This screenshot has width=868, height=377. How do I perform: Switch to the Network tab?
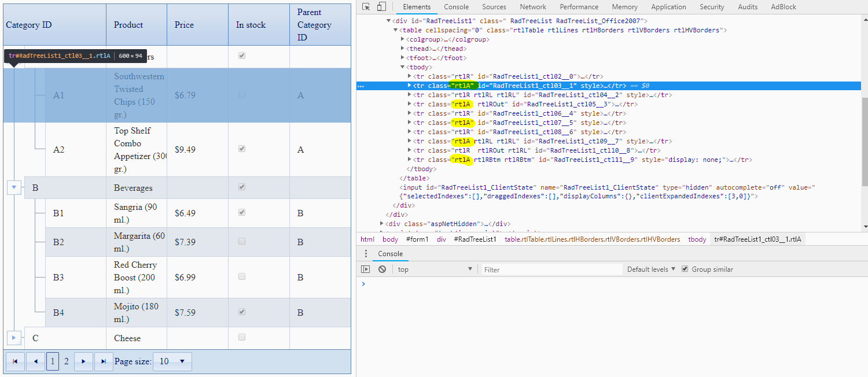[532, 7]
